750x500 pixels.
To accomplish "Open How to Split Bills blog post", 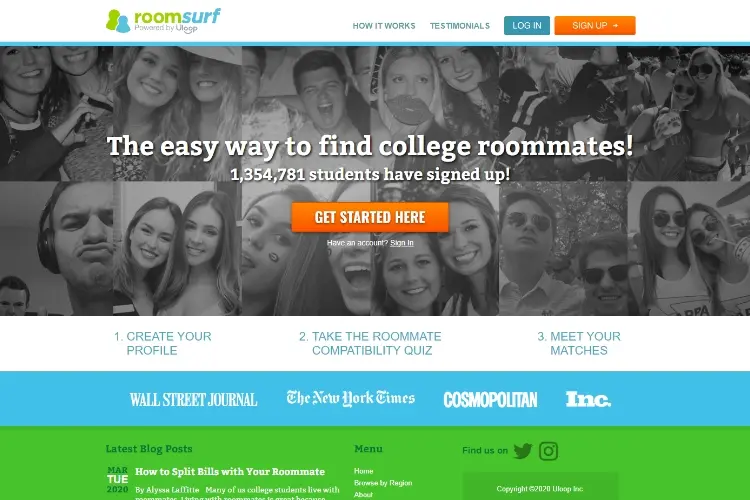I will [x=230, y=472].
